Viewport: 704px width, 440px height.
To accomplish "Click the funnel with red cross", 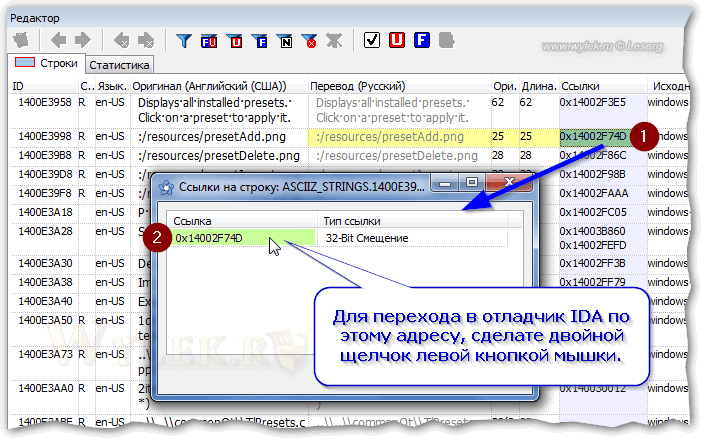I will tap(309, 41).
